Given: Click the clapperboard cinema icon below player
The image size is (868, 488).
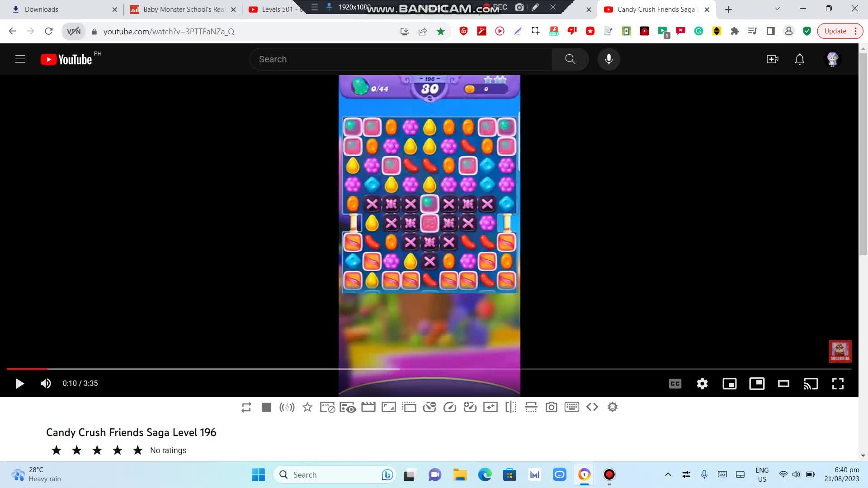Looking at the screenshot, I should coord(368,407).
